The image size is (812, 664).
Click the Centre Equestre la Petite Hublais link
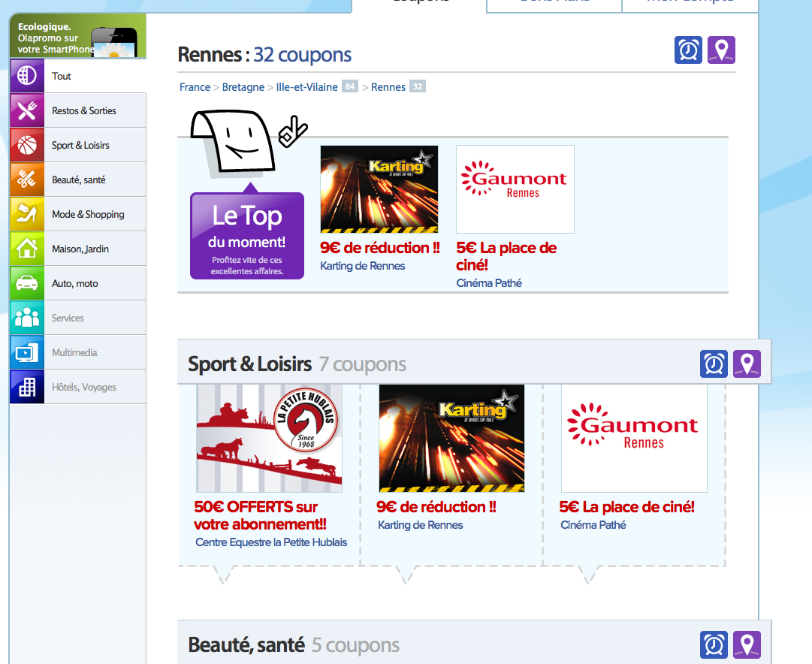click(271, 542)
